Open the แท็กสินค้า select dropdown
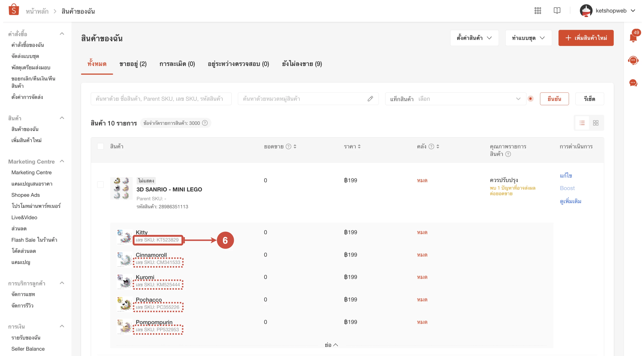 [455, 99]
